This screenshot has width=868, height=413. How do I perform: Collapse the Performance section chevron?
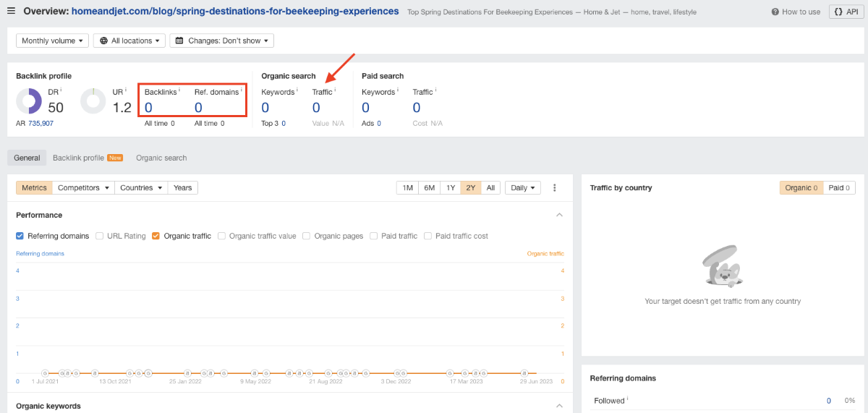(x=559, y=215)
